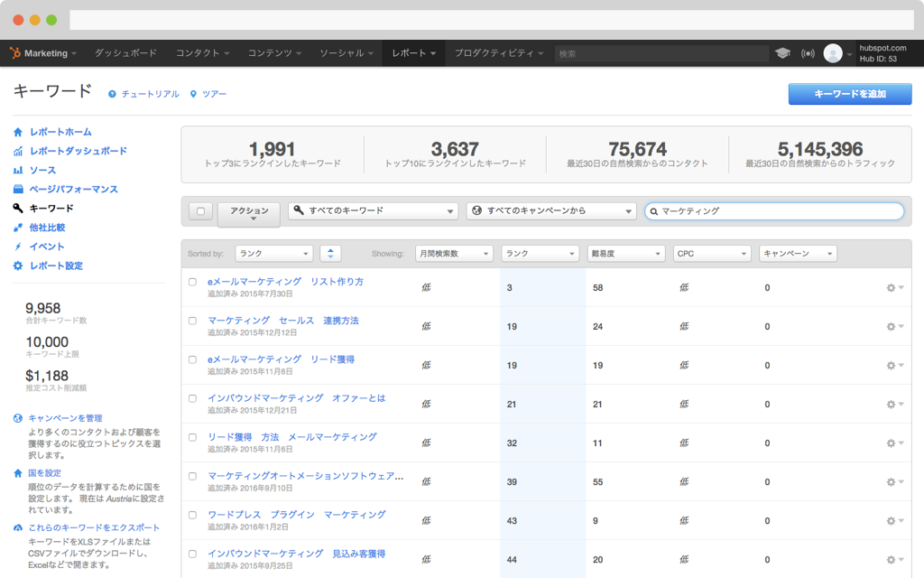The image size is (924, 578).
Task: Click the イベント lightning icon
Action: coord(18,247)
